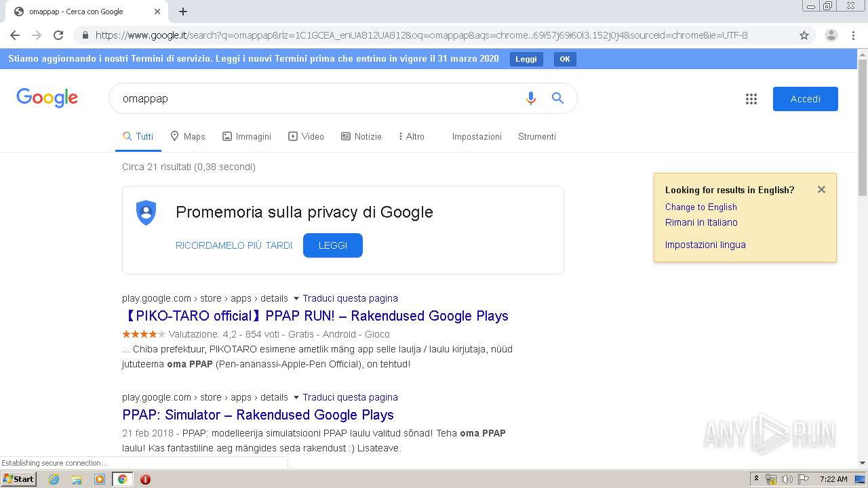The width and height of the screenshot is (868, 488).
Task: Click the privacy shield icon
Action: click(146, 213)
